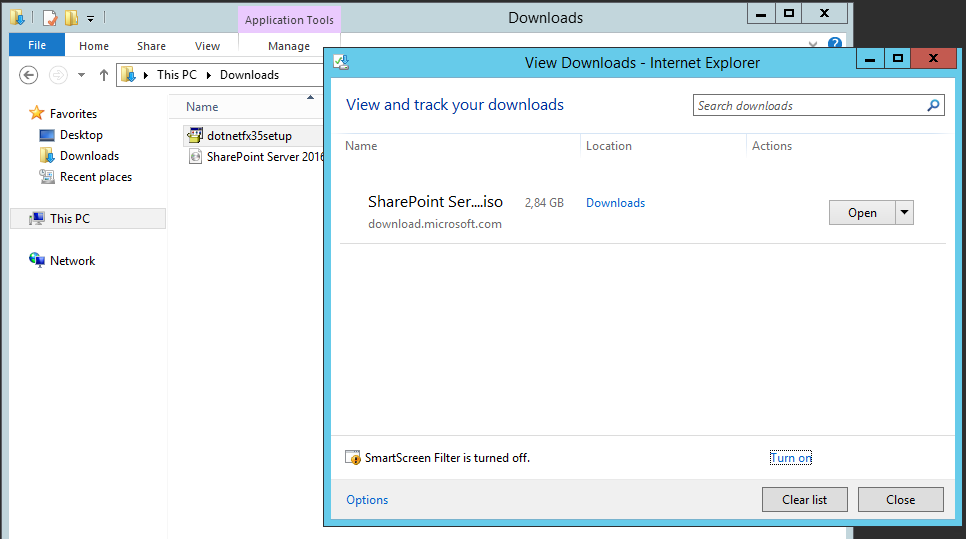The image size is (966, 539).
Task: Click the Clear list button
Action: click(x=805, y=500)
